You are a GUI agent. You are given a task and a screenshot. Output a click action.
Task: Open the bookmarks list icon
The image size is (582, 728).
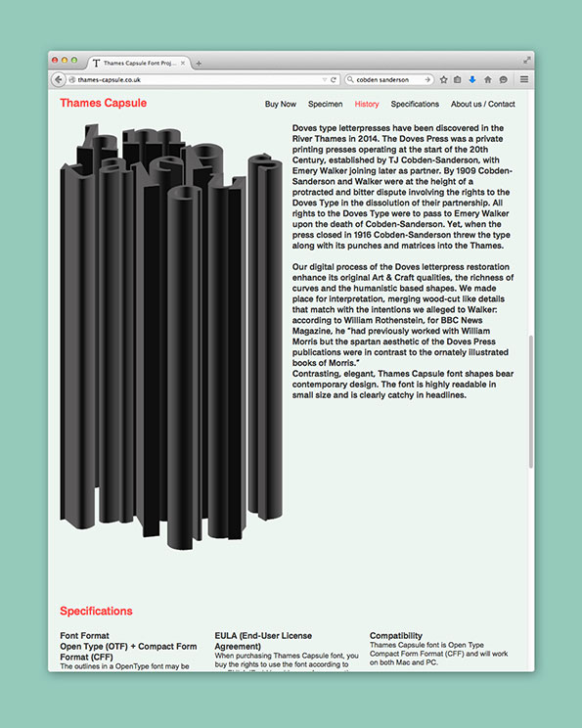pos(458,80)
